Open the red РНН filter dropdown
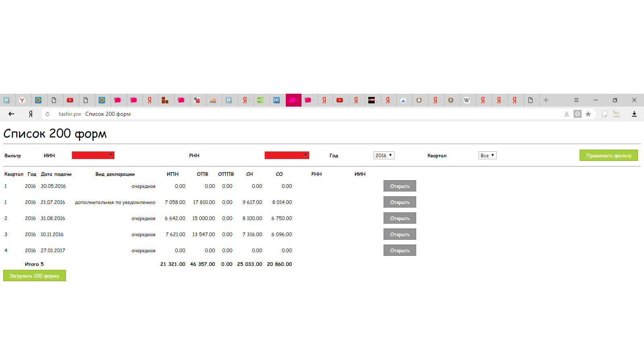This screenshot has height=362, width=644. [287, 155]
